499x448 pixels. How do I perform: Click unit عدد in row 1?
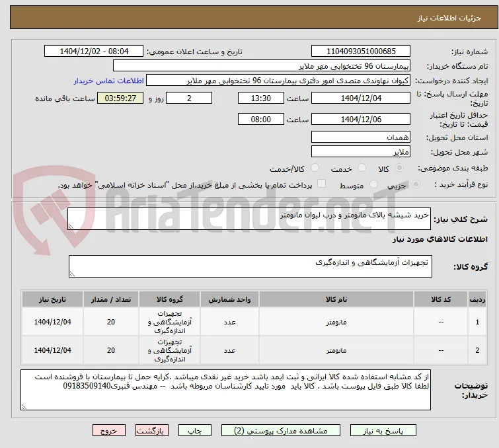point(229,322)
